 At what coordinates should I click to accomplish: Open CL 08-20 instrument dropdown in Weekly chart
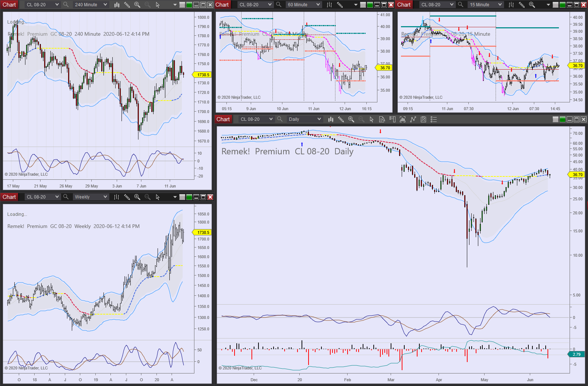coord(42,197)
